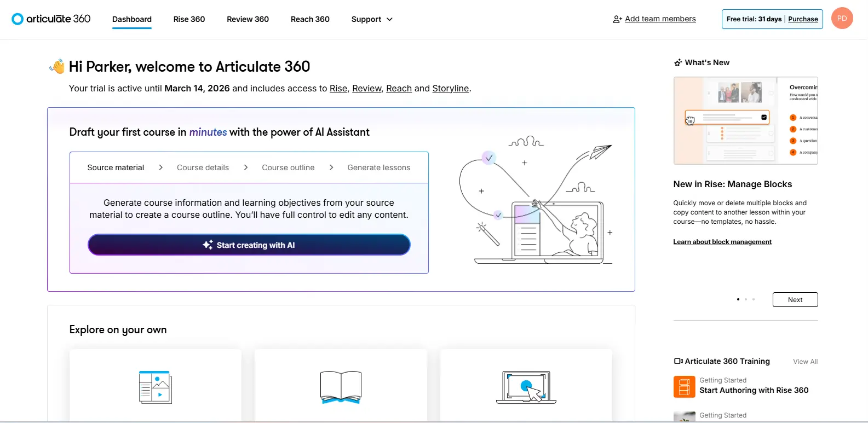Select the second carousel dot indicator
The image size is (868, 423).
(746, 299)
